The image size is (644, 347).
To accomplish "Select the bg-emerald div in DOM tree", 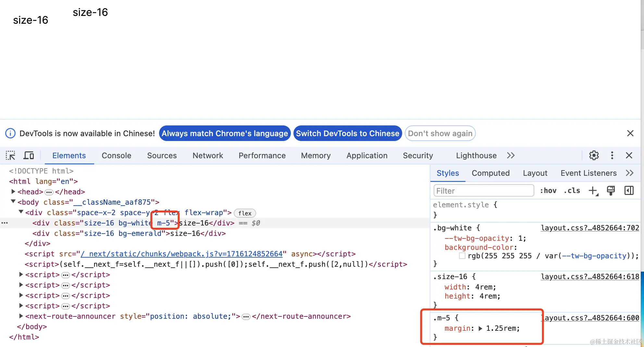I will pyautogui.click(x=129, y=233).
